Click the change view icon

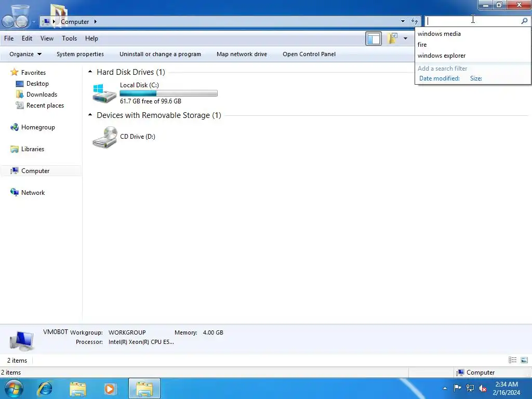tap(393, 38)
